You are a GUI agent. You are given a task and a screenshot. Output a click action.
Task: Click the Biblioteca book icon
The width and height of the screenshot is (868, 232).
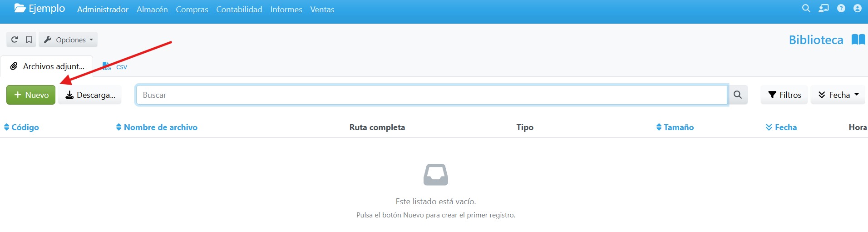[x=858, y=40]
